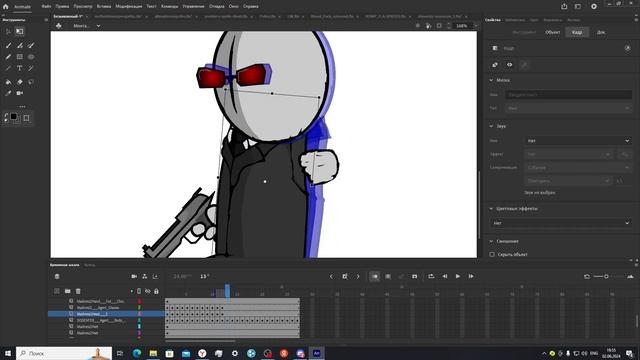Image resolution: width=640 pixels, height=360 pixels.
Task: Click the New Layer icon in timeline
Action: click(57, 291)
